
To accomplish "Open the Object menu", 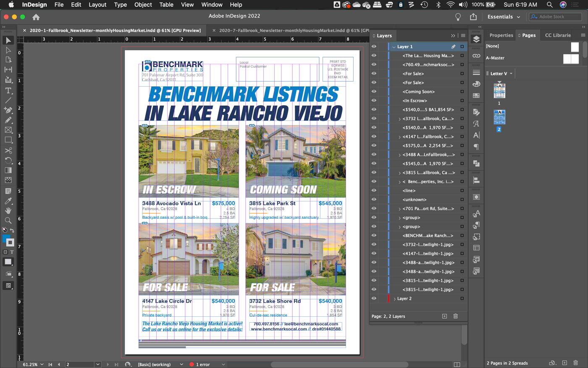I will (x=143, y=5).
